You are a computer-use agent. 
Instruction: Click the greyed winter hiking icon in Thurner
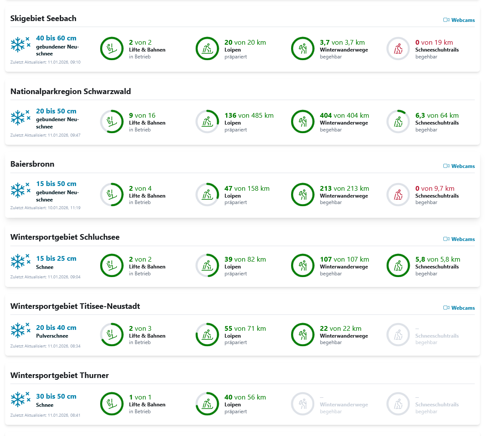point(303,404)
